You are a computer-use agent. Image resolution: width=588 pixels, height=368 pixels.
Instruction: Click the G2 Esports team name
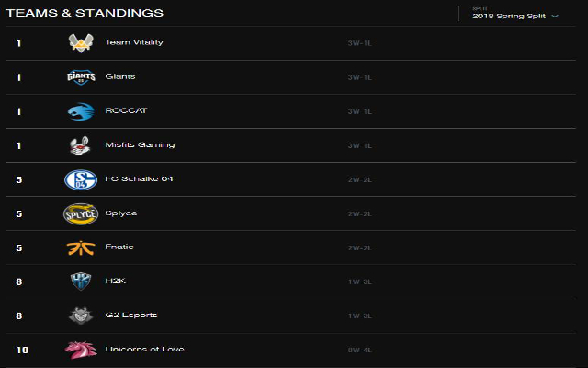[131, 315]
